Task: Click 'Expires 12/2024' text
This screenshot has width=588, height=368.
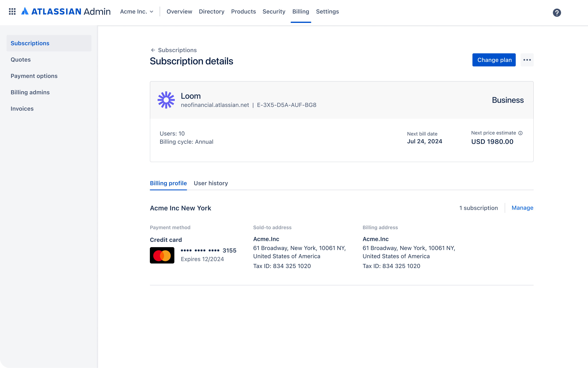Action: (202, 259)
